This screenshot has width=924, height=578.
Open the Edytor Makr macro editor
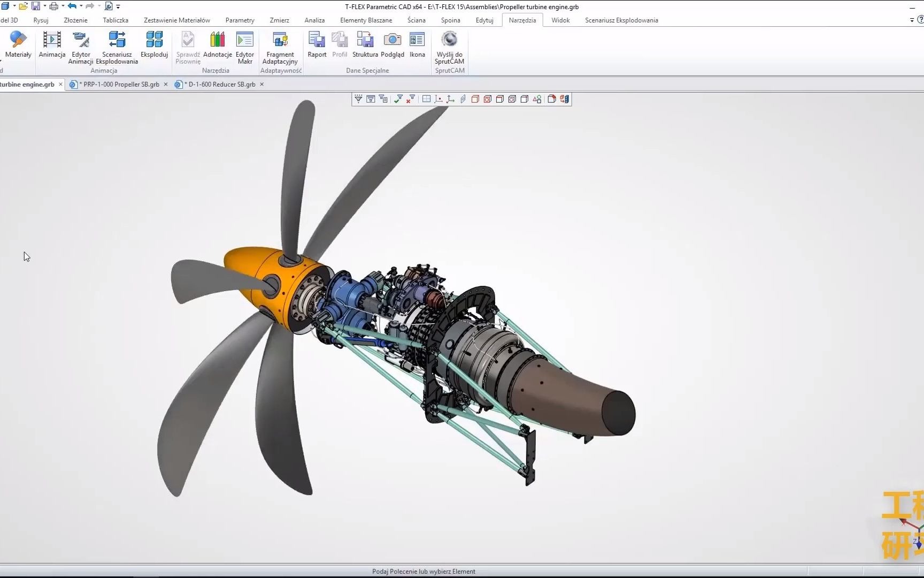(x=245, y=48)
